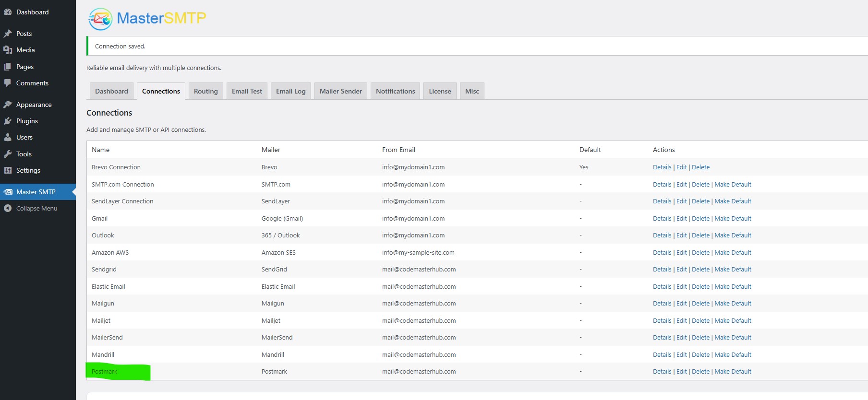Screen dimensions: 868x400
Task: Delete the Mailgun connection
Action: pos(700,303)
